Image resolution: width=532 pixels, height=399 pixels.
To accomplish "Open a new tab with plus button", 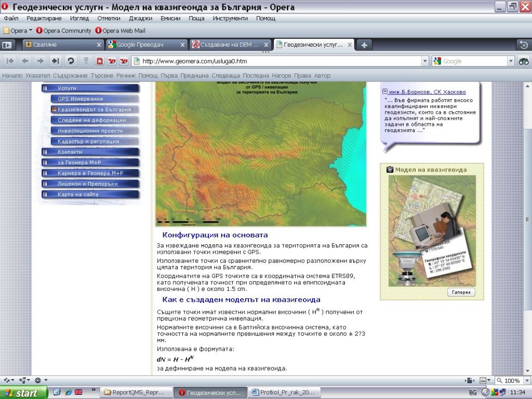I will pos(364,45).
